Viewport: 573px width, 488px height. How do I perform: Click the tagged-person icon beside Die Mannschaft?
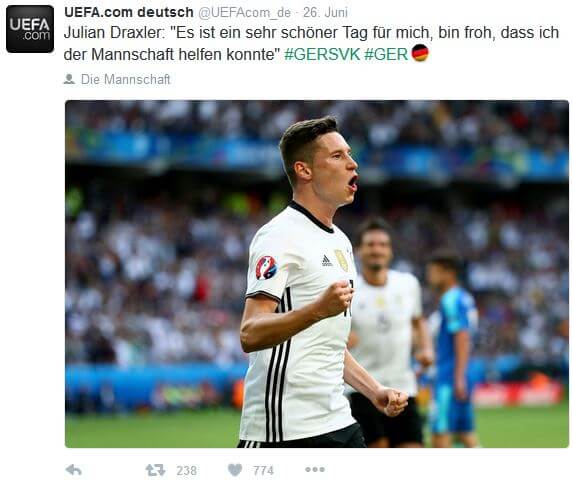coord(69,79)
